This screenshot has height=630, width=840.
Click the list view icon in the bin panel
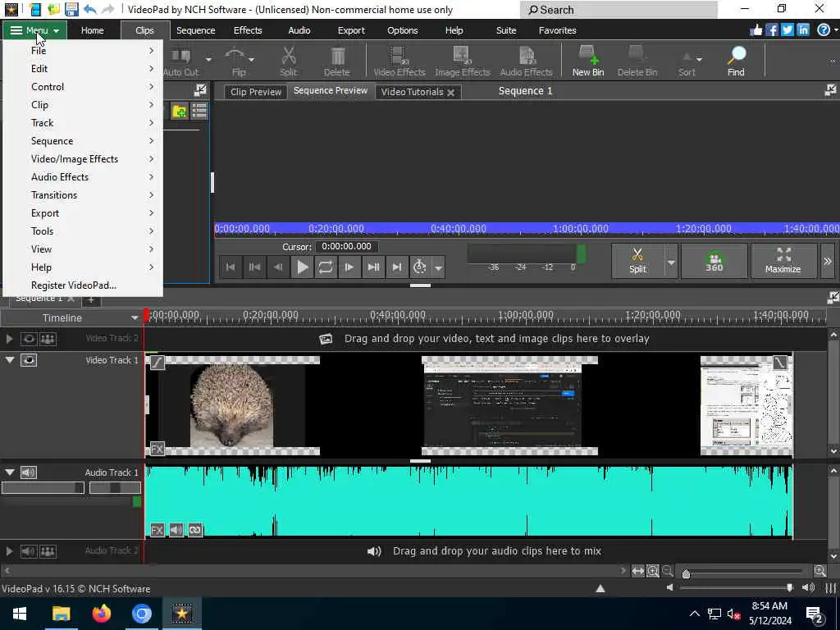(199, 111)
